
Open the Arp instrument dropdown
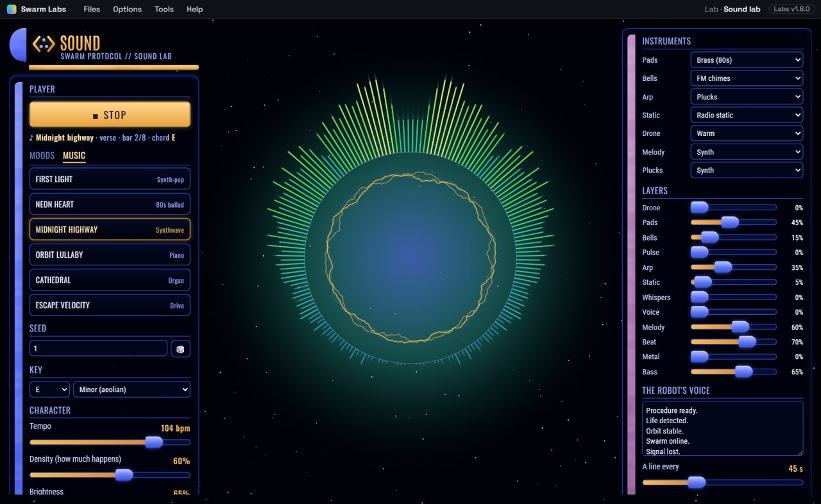click(x=747, y=97)
